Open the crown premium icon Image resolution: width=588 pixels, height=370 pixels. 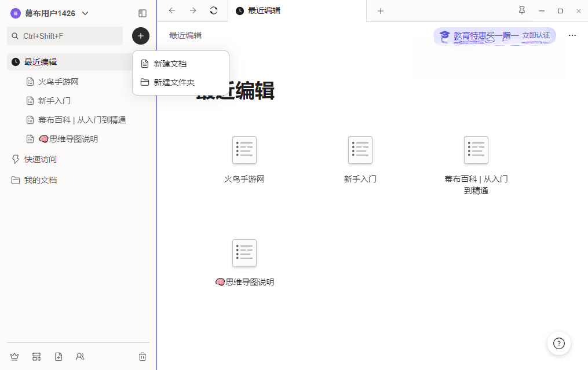pyautogui.click(x=14, y=357)
